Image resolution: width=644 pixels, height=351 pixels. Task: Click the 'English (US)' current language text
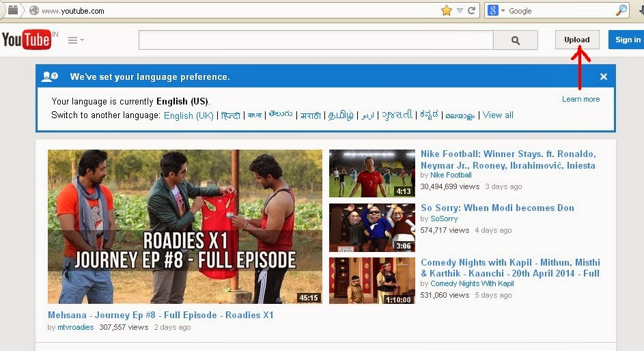pyautogui.click(x=182, y=101)
